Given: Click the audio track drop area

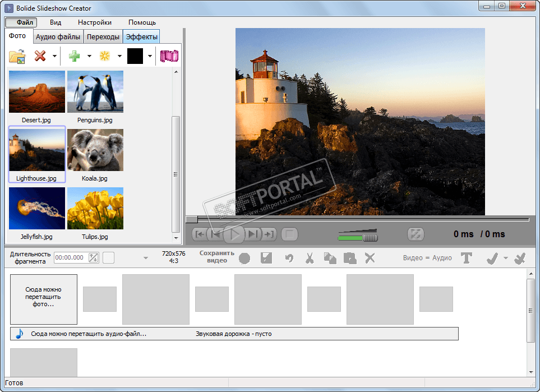Looking at the screenshot, I should pyautogui.click(x=234, y=334).
